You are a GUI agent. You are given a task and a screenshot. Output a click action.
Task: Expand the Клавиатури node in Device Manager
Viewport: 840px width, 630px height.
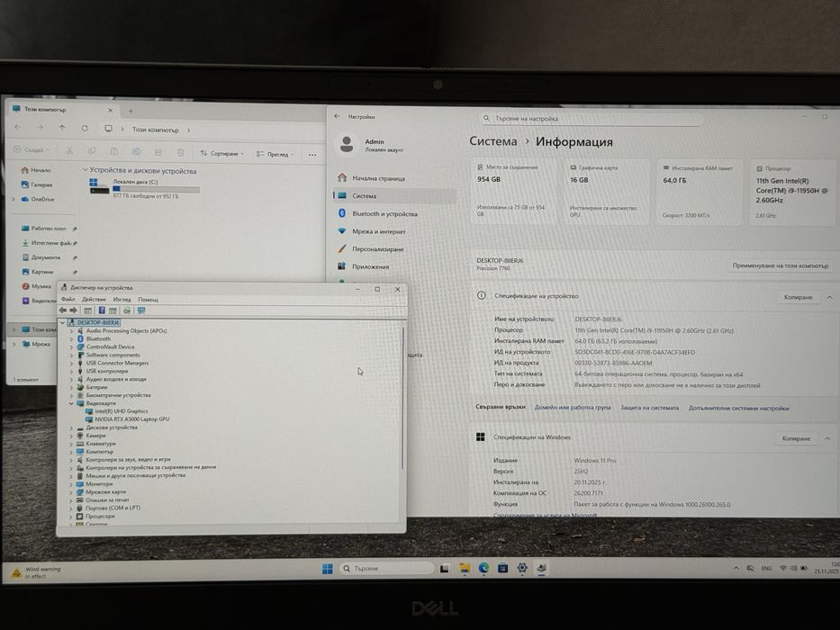(x=71, y=444)
